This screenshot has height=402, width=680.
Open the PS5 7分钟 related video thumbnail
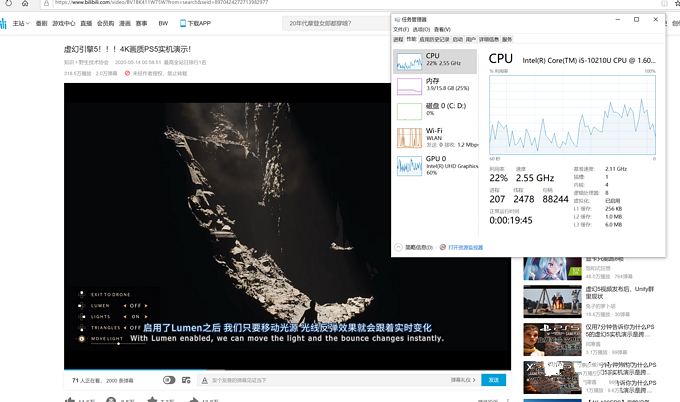(552, 340)
